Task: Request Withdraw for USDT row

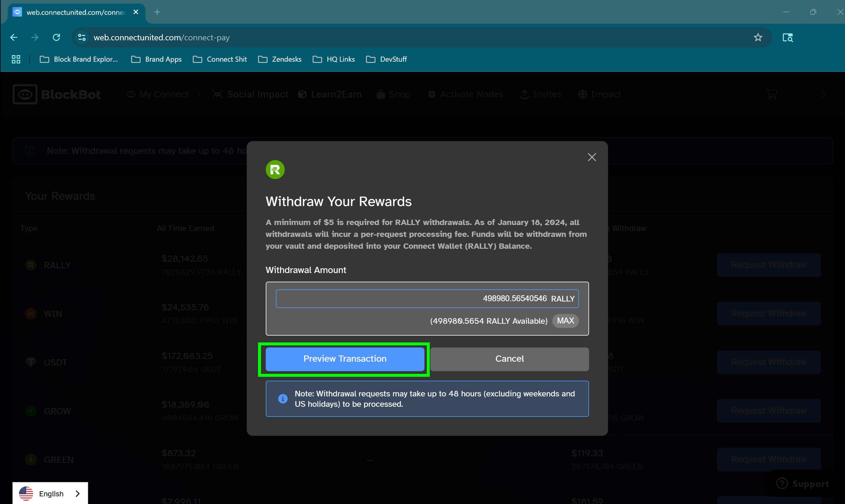Action: point(769,362)
